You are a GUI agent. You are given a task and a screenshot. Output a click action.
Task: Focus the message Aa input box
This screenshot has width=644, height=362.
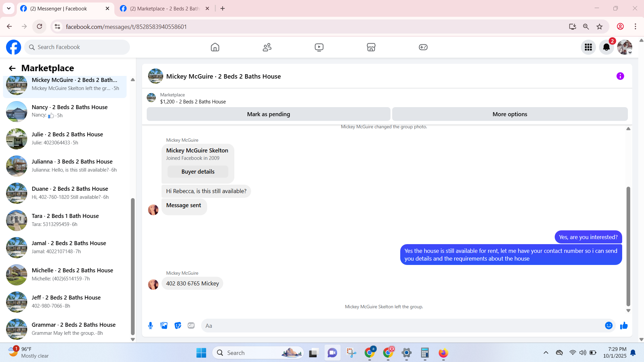(408, 326)
